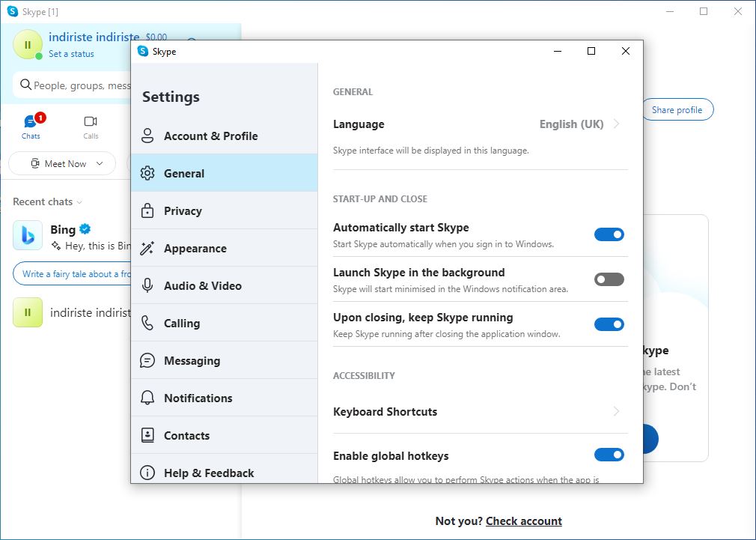The height and width of the screenshot is (540, 756).
Task: Open the indiriste indiriste chat row name
Action: point(91,313)
